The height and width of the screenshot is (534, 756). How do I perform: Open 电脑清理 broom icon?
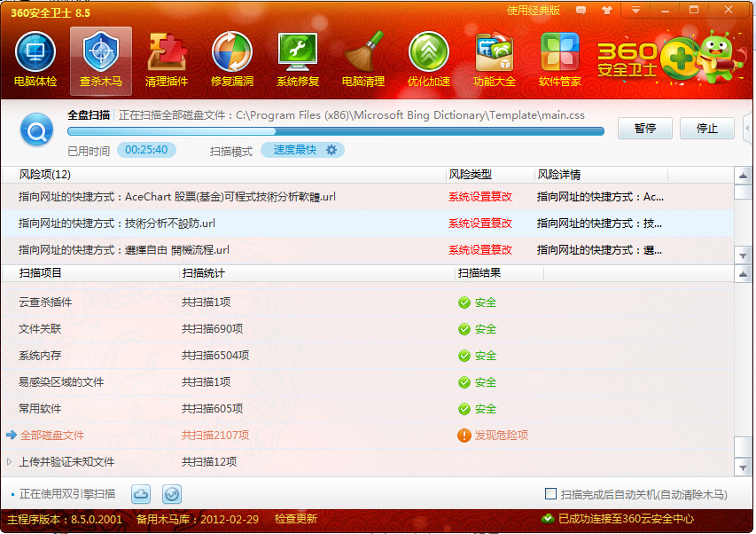pos(363,59)
